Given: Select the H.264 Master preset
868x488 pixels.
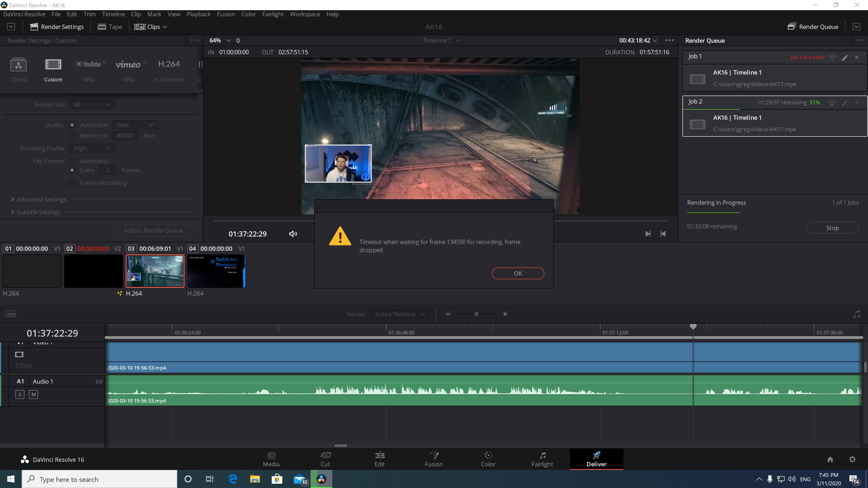Looking at the screenshot, I should (x=169, y=70).
